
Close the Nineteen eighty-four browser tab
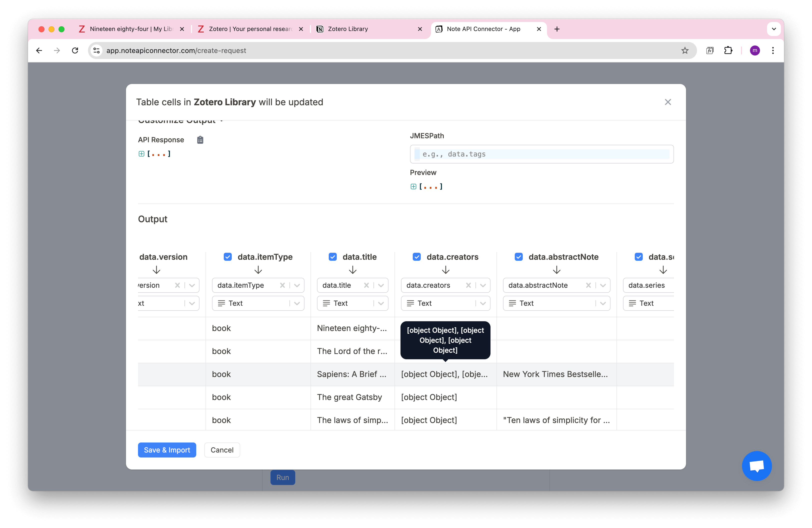tap(182, 29)
